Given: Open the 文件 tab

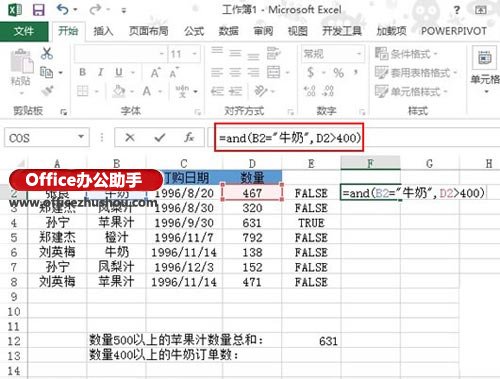Looking at the screenshot, I should pyautogui.click(x=24, y=31).
